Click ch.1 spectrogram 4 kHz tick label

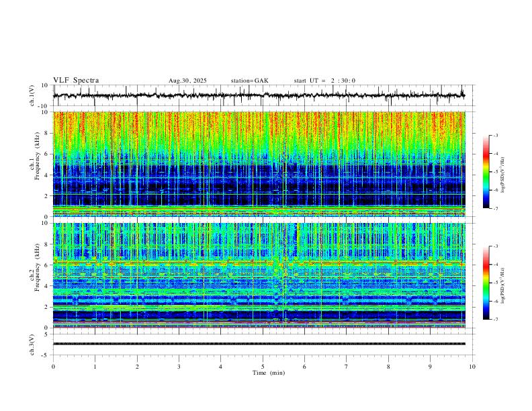(47, 175)
